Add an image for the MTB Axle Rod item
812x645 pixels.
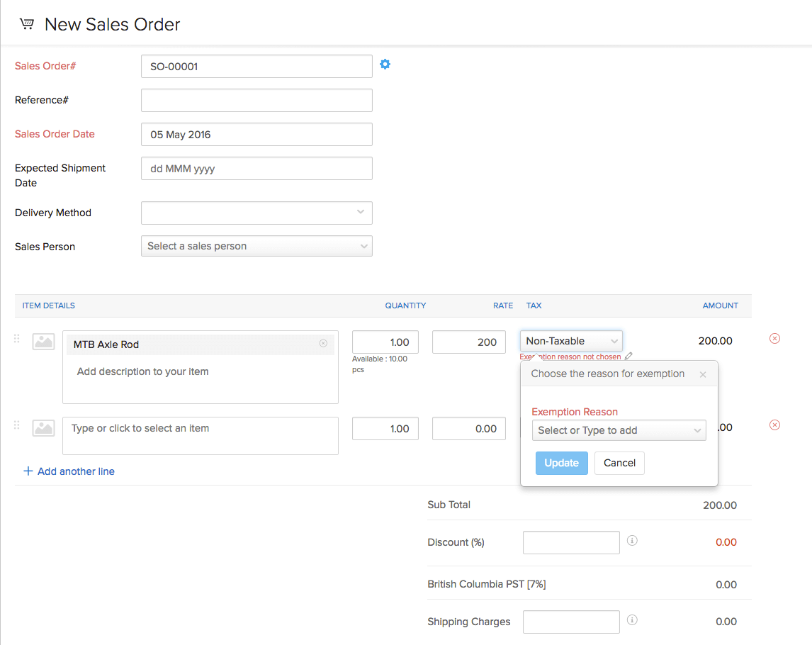click(43, 341)
